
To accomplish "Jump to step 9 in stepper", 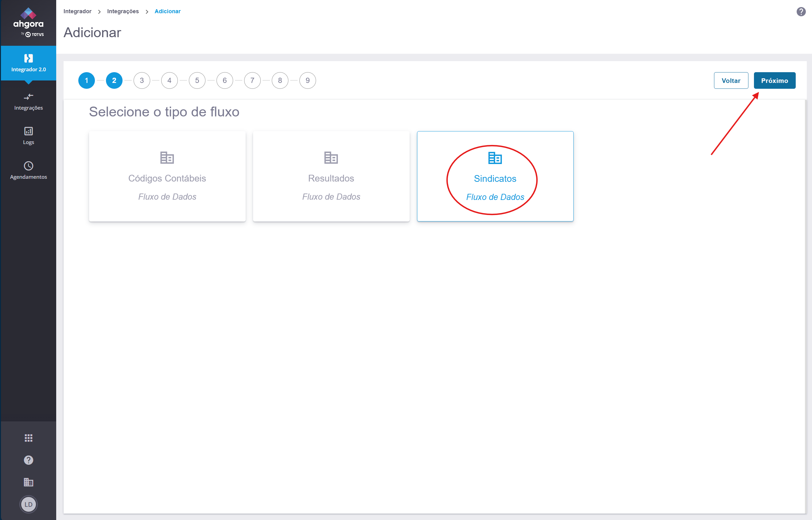I will click(x=307, y=80).
